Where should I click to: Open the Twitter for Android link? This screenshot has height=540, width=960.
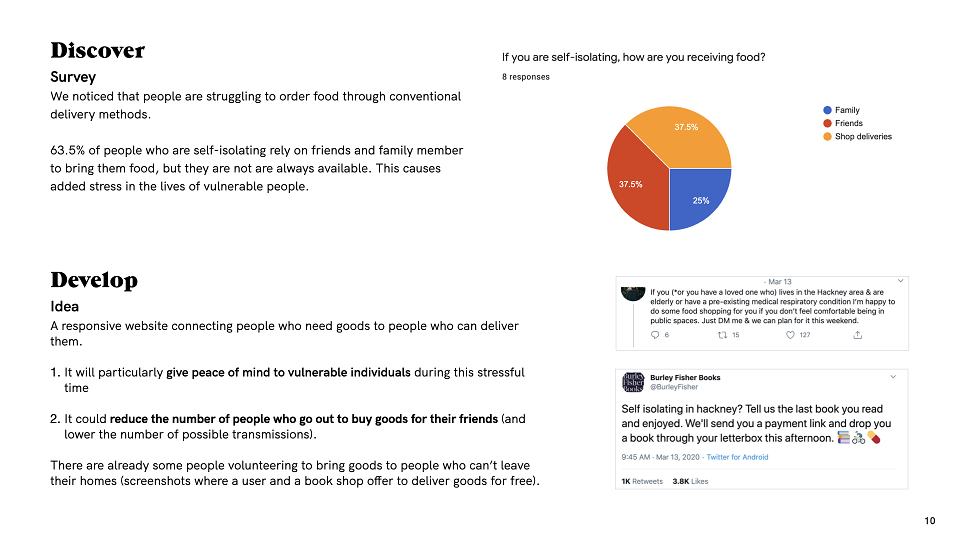pos(737,457)
